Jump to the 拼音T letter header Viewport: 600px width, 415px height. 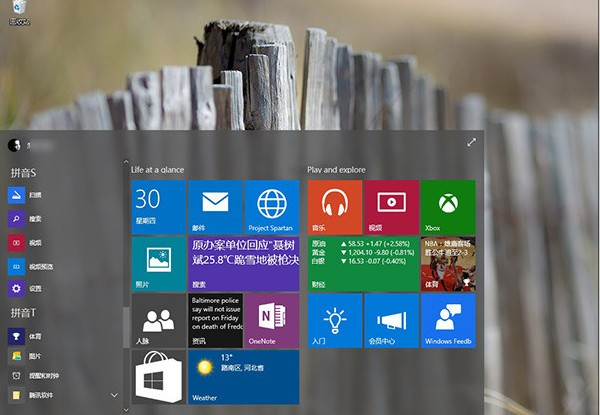pyautogui.click(x=23, y=313)
